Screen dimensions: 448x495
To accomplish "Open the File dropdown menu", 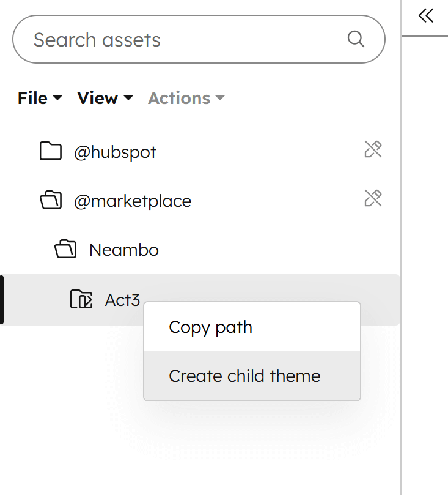I will [x=39, y=98].
